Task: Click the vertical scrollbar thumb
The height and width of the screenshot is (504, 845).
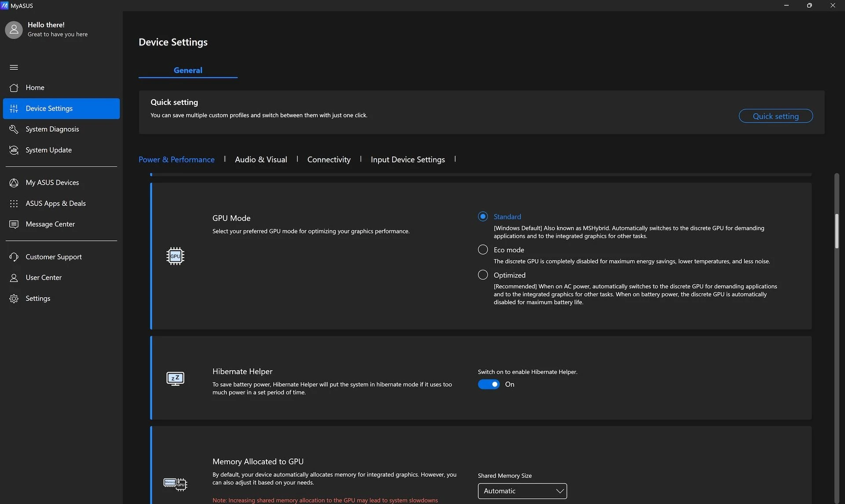Action: point(836,231)
